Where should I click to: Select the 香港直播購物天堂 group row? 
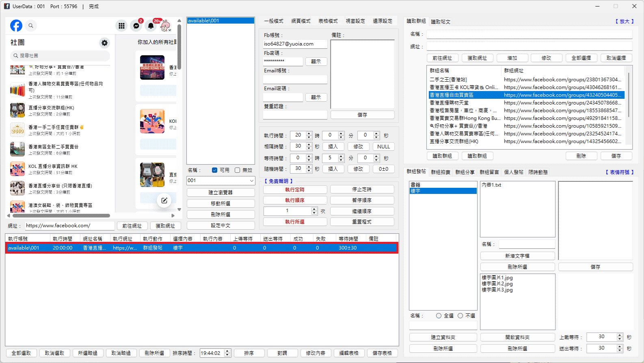tap(527, 103)
